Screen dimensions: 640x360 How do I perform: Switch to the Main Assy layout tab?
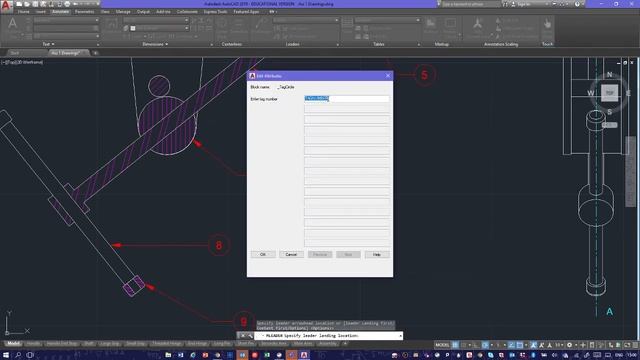click(x=303, y=344)
